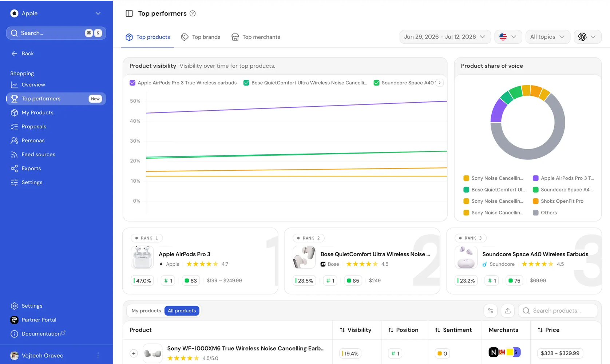Click the Apple logo icon in sidebar
610x364 pixels.
tap(14, 13)
